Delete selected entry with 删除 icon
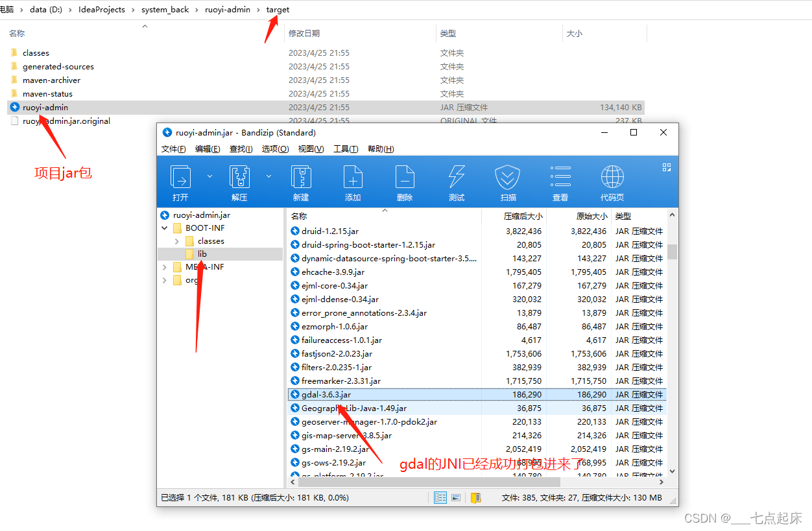The height and width of the screenshot is (531, 812). click(405, 180)
